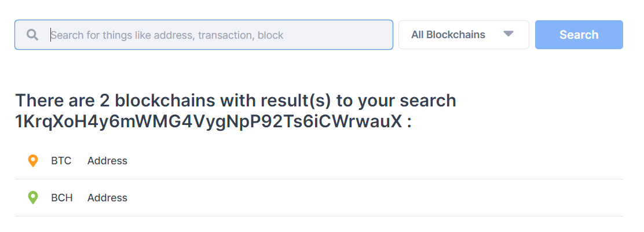Click the searched address 1KrqXoH4y6mWMG4... in heading
644x232 pixels.
point(208,121)
